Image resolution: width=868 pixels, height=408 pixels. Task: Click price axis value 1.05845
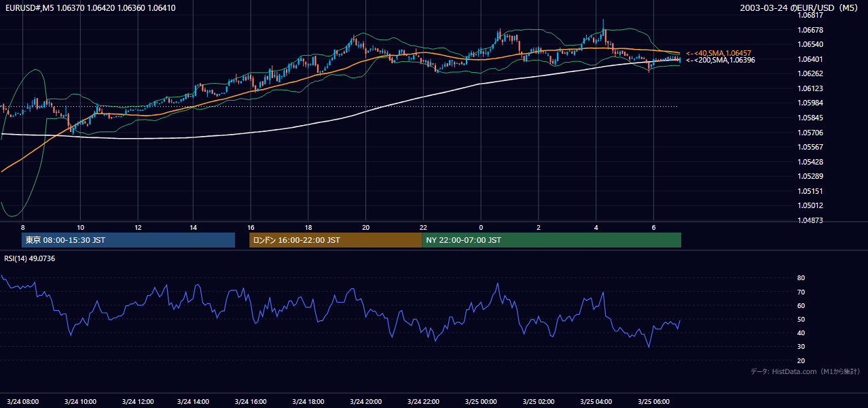(x=810, y=118)
